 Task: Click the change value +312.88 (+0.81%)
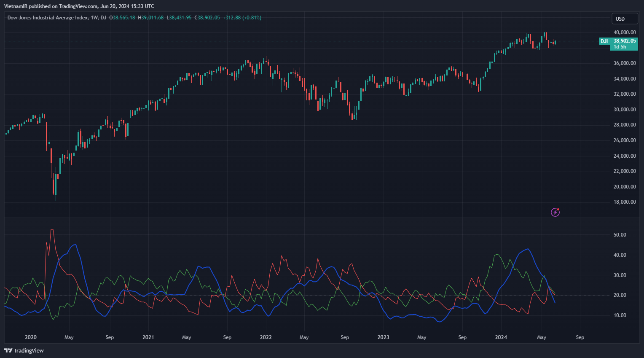(242, 18)
